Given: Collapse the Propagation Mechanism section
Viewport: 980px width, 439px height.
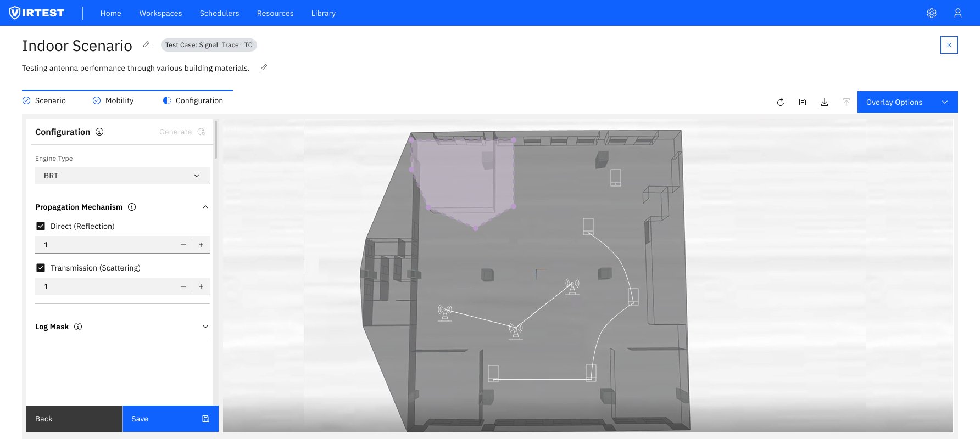Looking at the screenshot, I should click(x=205, y=207).
